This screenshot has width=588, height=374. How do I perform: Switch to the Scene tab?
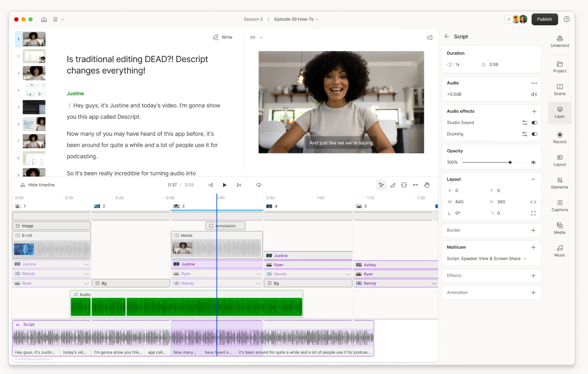(560, 89)
